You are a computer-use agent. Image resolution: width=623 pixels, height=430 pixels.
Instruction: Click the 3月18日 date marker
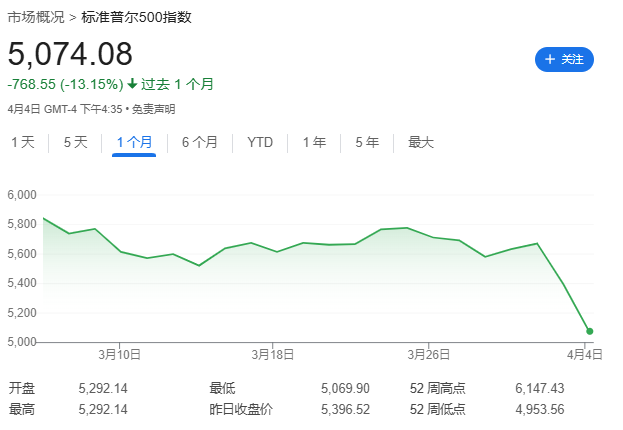click(x=273, y=354)
